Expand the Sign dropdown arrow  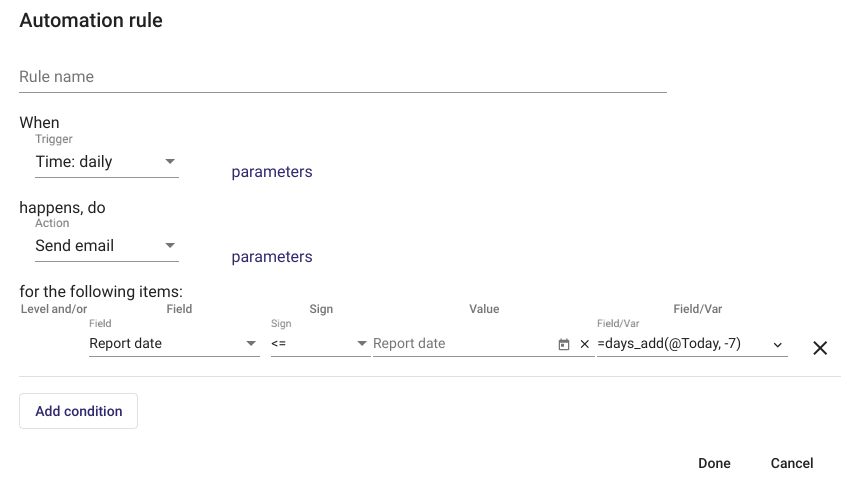pos(362,343)
